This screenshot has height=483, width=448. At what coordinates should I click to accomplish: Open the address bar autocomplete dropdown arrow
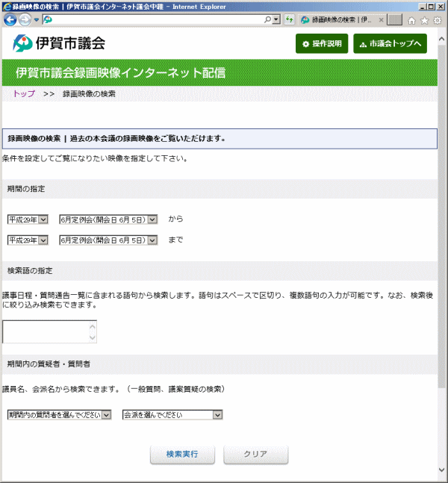coord(276,19)
